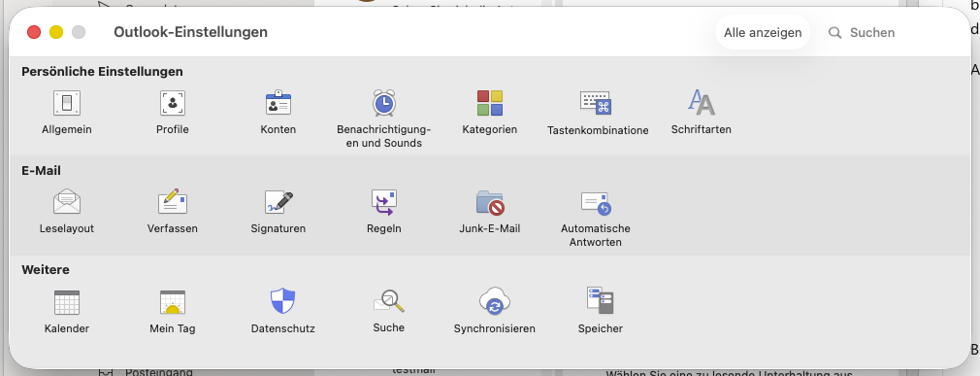
Task: Open the Leselayout envelope icon
Action: [67, 202]
